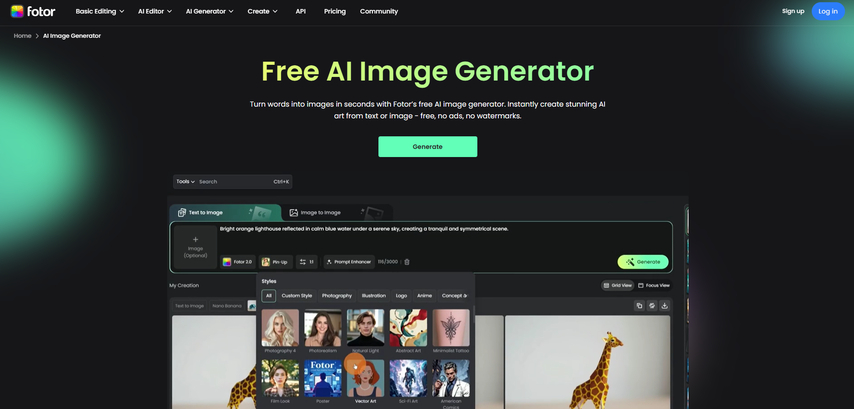Viewport: 854px width, 409px height.
Task: Click the Fotor logo
Action: (33, 11)
